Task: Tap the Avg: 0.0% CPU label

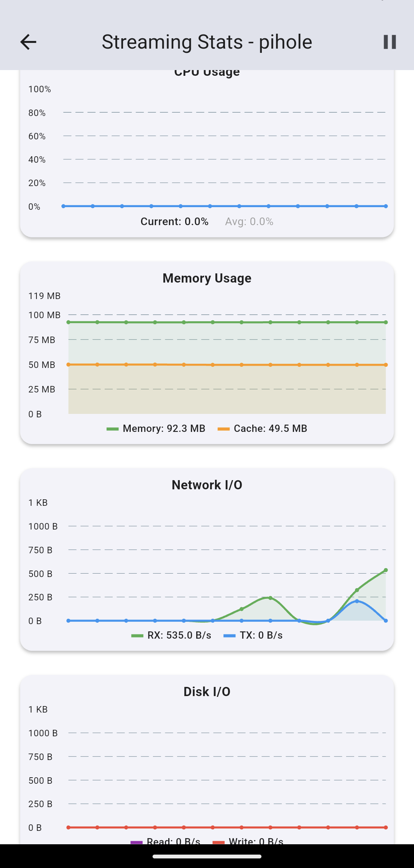Action: click(x=249, y=221)
